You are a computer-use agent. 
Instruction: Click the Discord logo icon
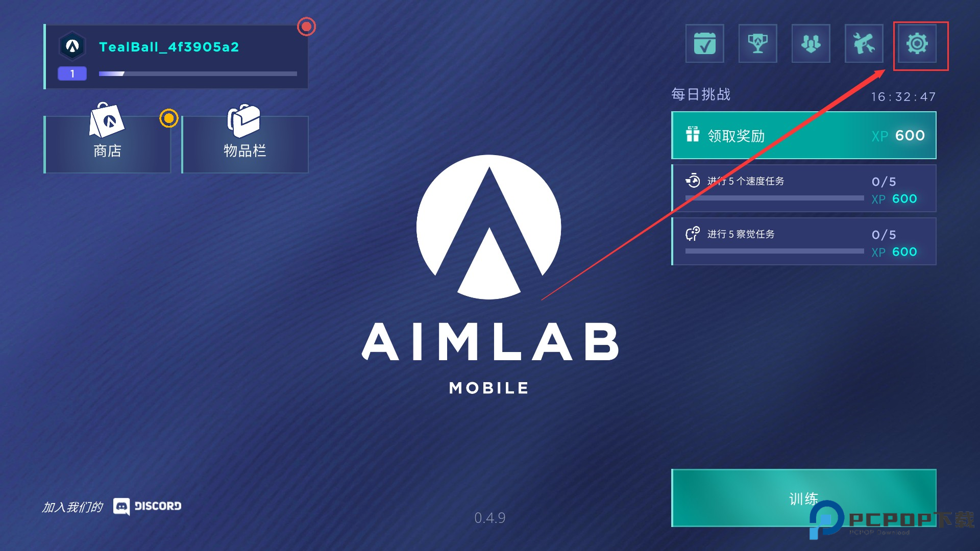tap(121, 507)
